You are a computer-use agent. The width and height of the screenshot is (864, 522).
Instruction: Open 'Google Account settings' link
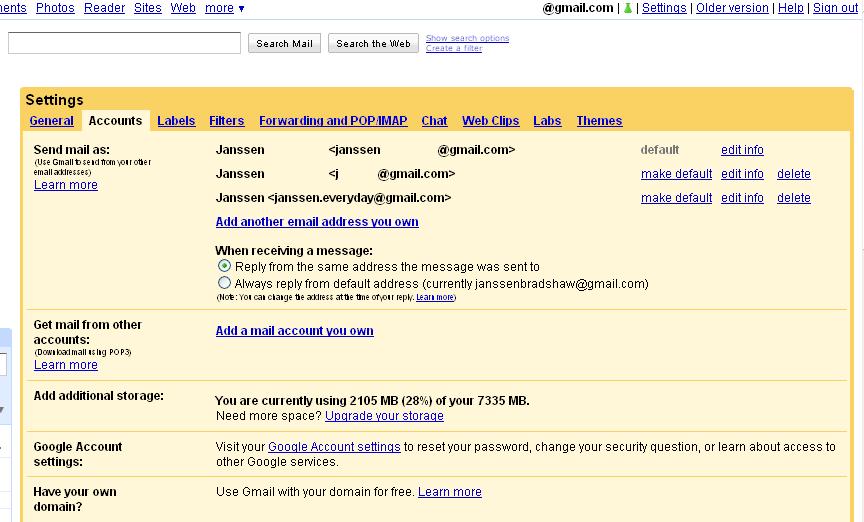(x=334, y=447)
